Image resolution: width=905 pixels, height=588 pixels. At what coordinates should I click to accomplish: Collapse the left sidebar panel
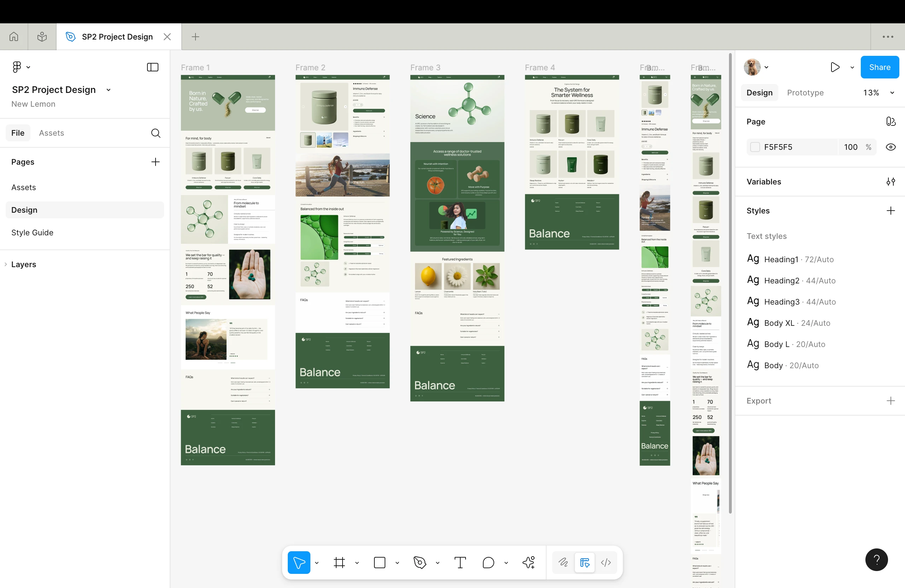[152, 67]
